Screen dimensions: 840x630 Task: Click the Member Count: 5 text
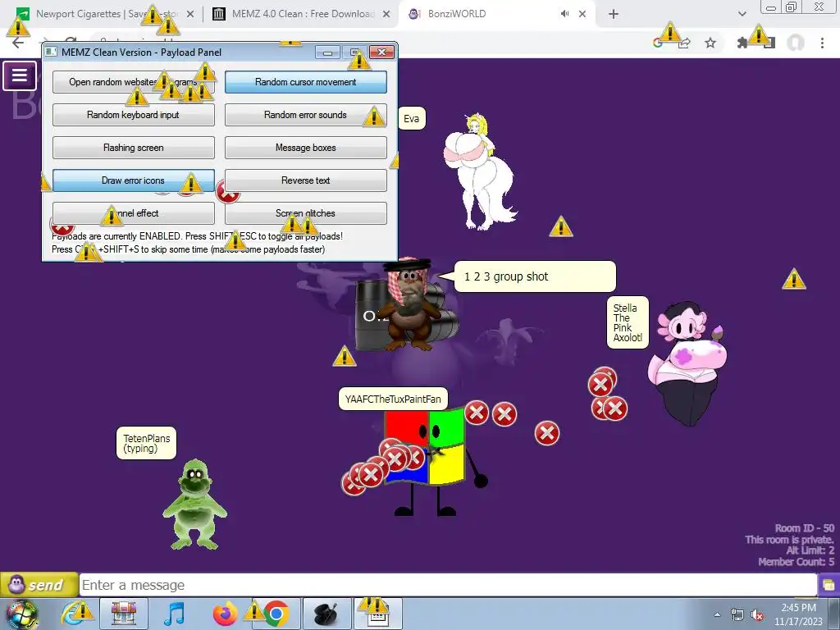pyautogui.click(x=796, y=561)
